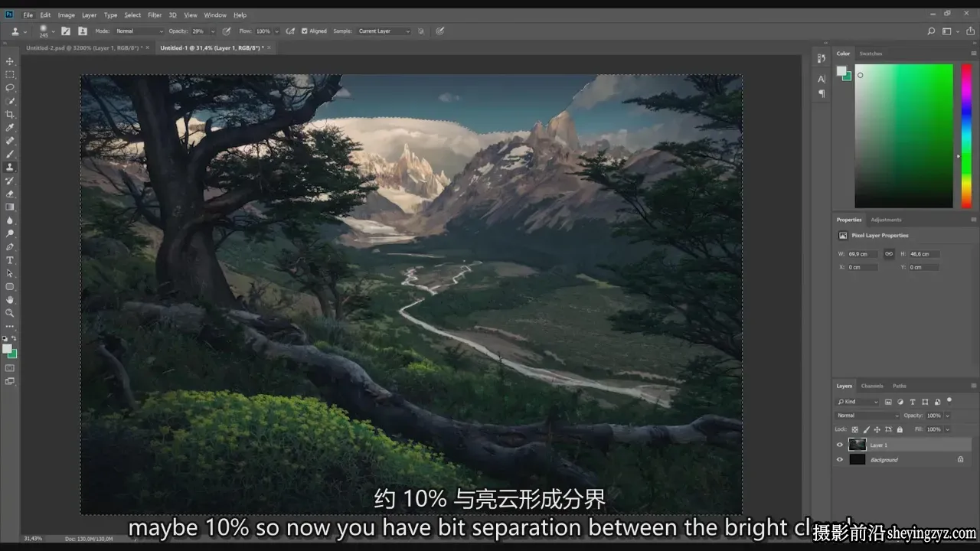Screen dimensions: 980x551
Task: Select the Quick Selection tool
Action: point(10,101)
